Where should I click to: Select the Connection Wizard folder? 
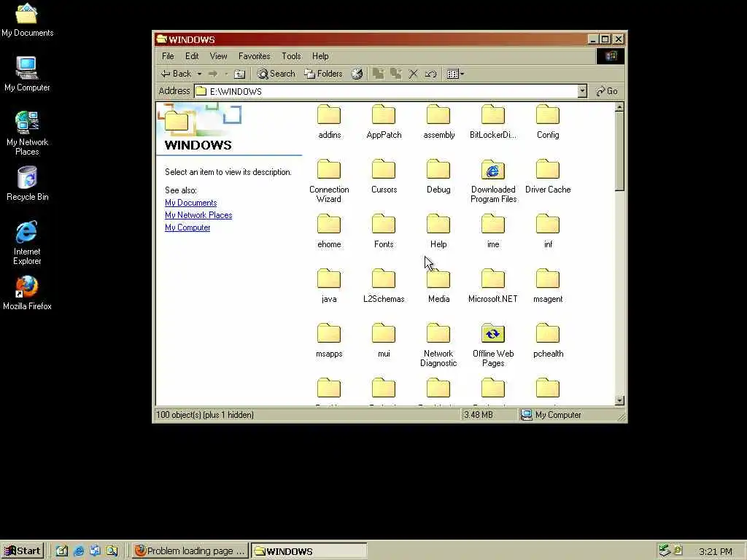coord(329,181)
